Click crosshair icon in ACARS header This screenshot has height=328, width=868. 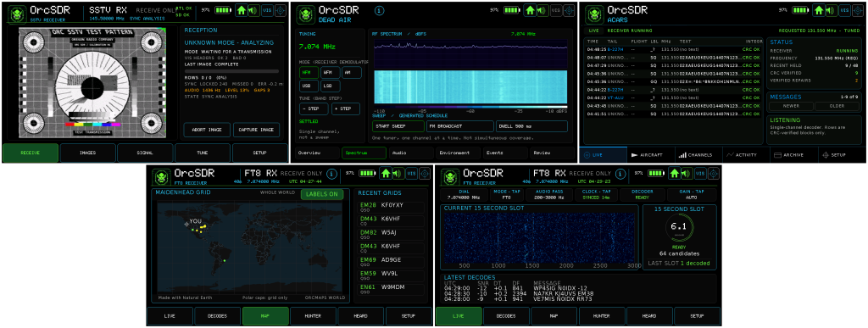tap(857, 10)
